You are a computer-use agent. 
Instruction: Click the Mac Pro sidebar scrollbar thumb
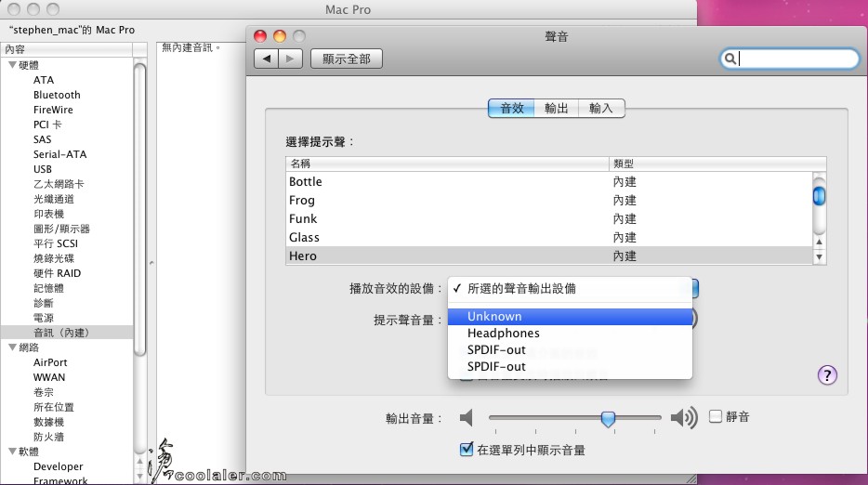pos(140,210)
